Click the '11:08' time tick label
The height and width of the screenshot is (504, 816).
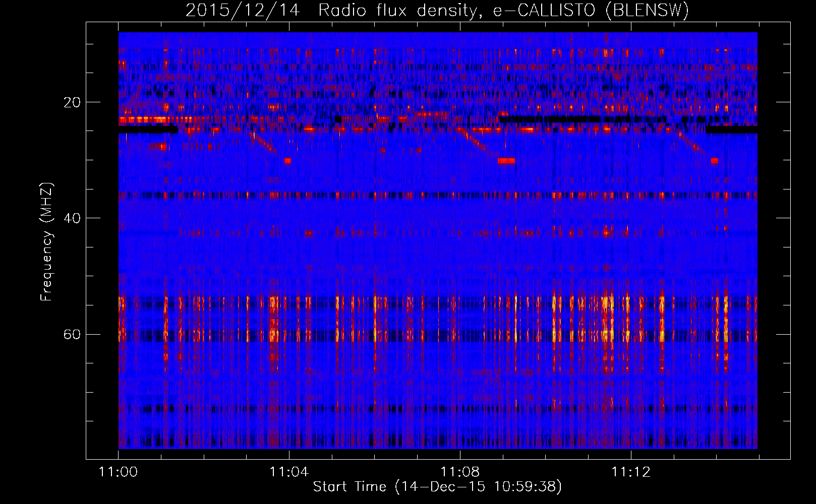(460, 472)
